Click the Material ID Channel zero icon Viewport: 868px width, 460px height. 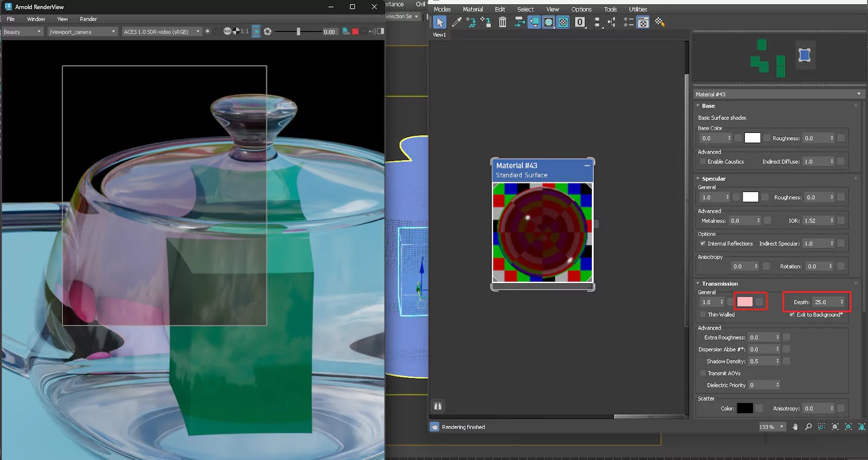coord(580,22)
